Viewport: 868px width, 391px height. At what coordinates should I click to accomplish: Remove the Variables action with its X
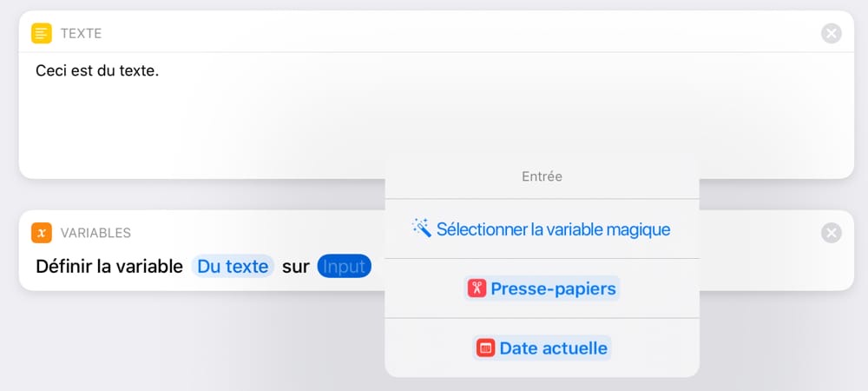coord(831,233)
